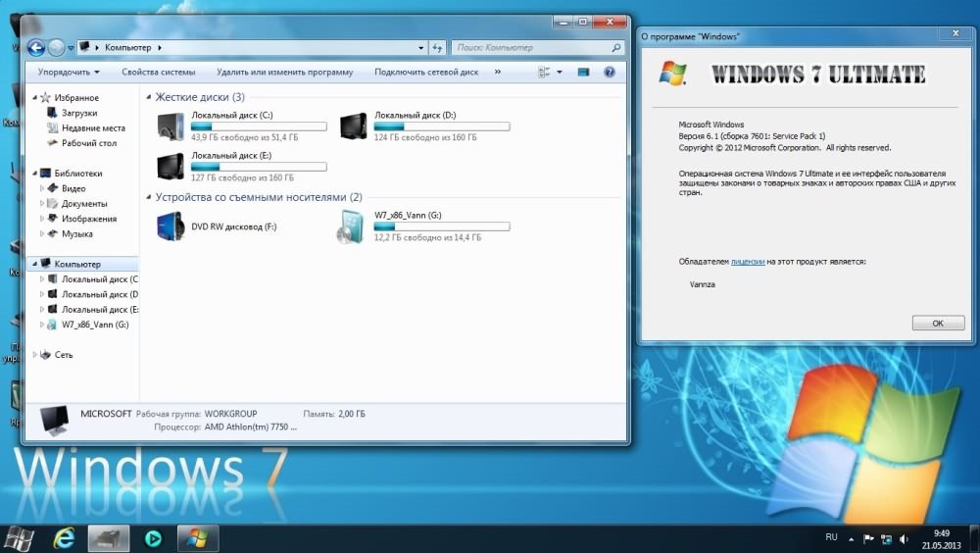Select Local Disk (D:) drive icon
The image size is (980, 553).
pos(353,126)
